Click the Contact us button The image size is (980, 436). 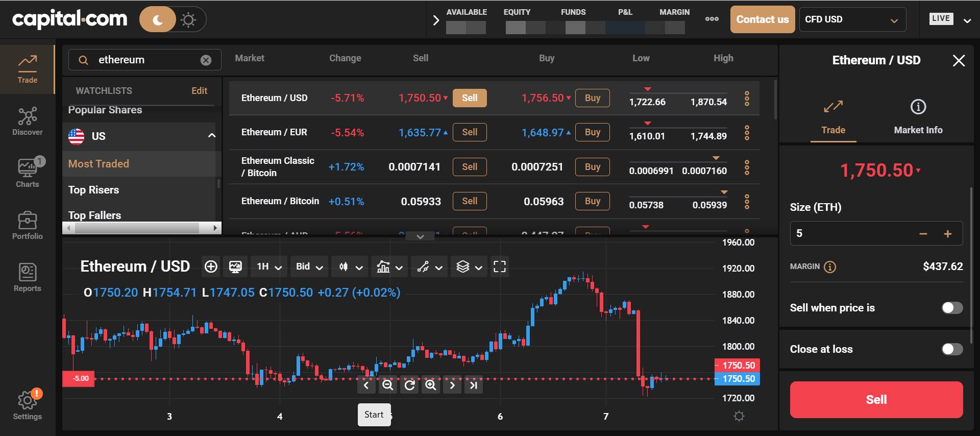click(x=762, y=19)
